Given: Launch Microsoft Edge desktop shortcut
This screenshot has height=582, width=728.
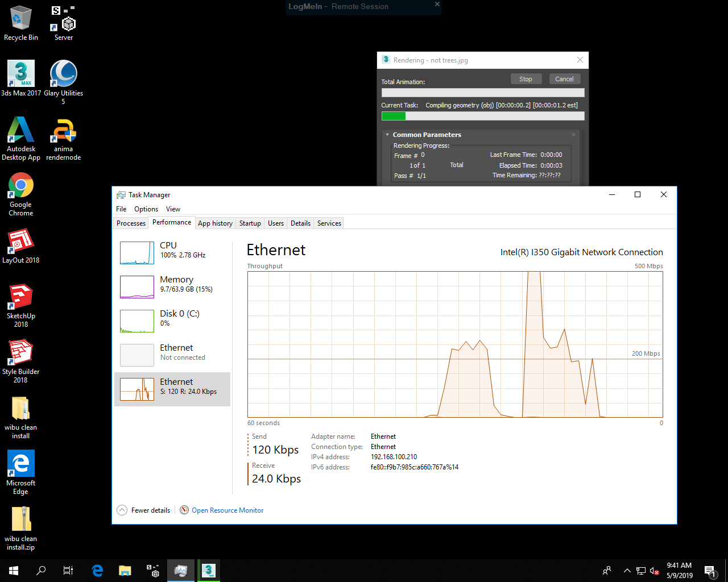Looking at the screenshot, I should [x=21, y=473].
